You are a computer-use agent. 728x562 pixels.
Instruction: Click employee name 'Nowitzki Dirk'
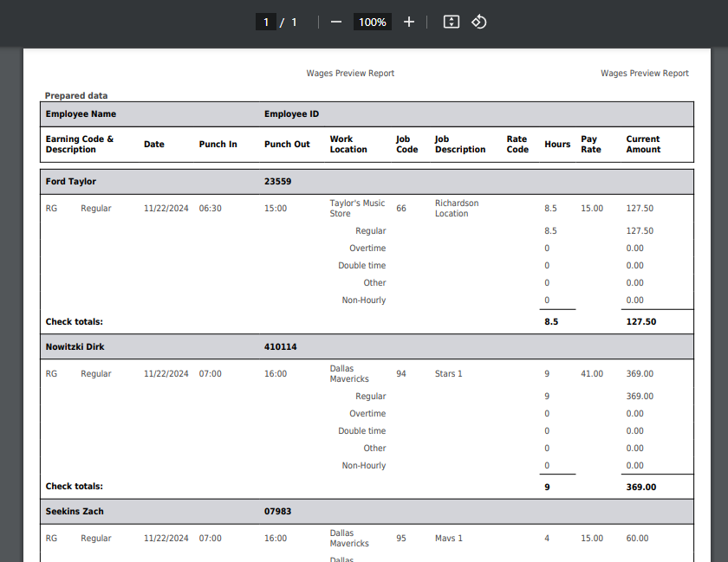click(75, 346)
